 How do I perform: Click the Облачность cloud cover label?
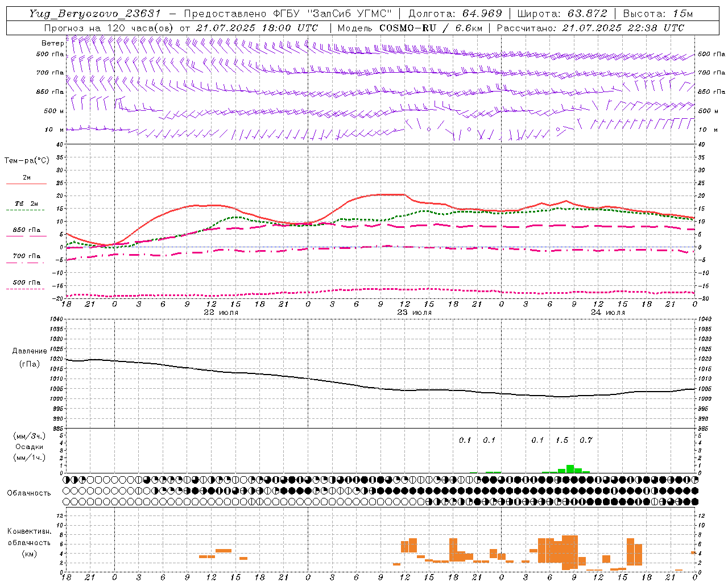pyautogui.click(x=29, y=493)
